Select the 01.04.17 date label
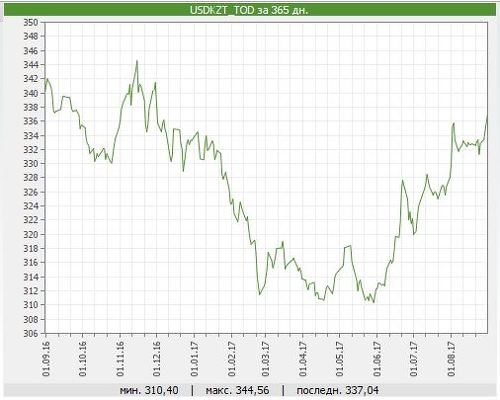 click(303, 359)
